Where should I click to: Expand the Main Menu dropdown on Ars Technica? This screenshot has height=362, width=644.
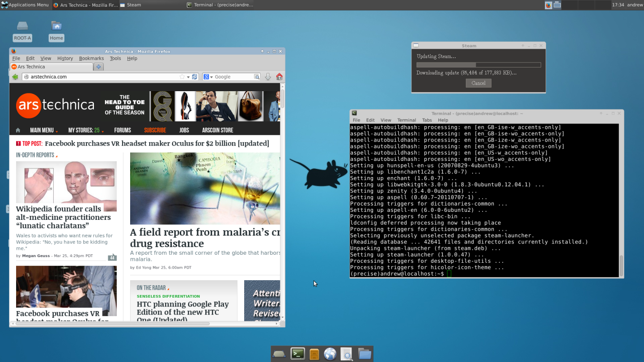click(44, 130)
